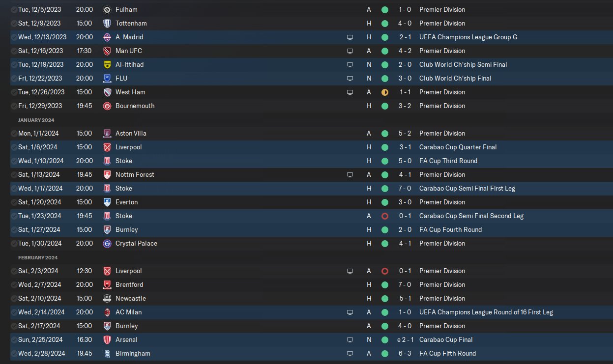This screenshot has width=613, height=364.
Task: Open the Tottenham team link
Action: (x=131, y=23)
